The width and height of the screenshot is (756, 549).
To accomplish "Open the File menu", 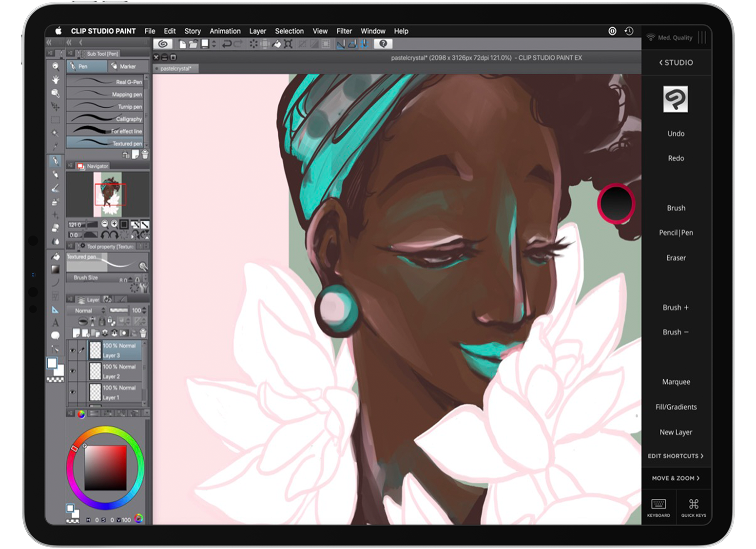I will (x=150, y=31).
